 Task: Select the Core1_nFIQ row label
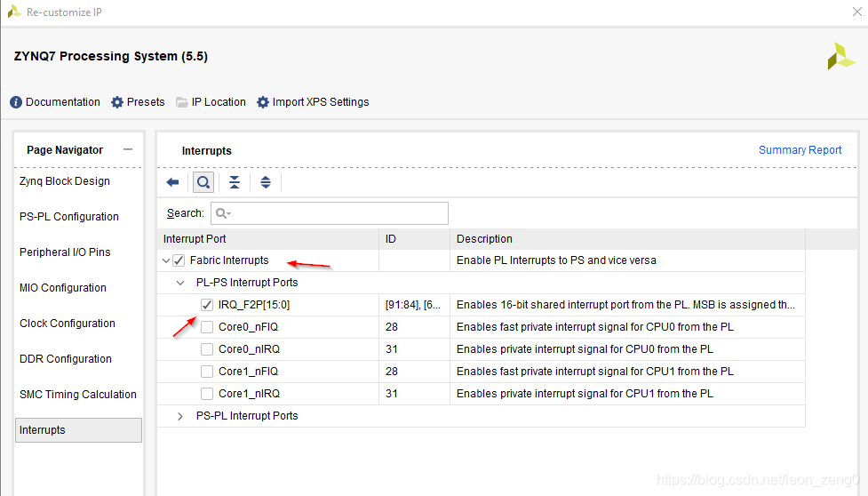pos(248,372)
